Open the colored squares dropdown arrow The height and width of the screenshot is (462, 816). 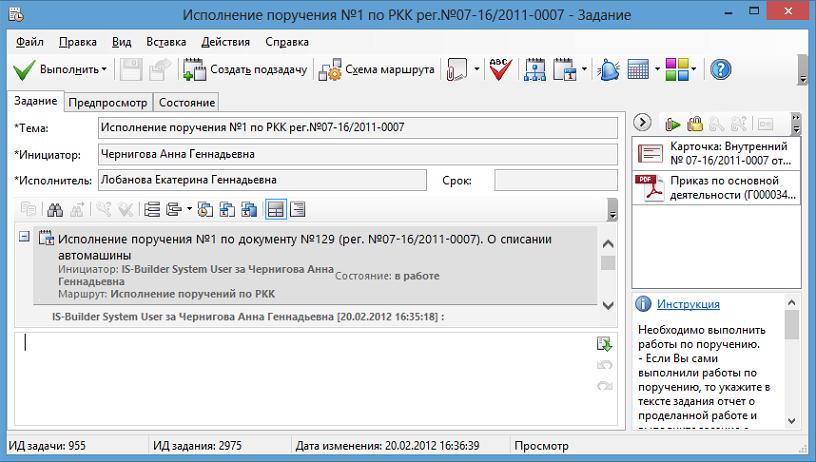click(697, 70)
